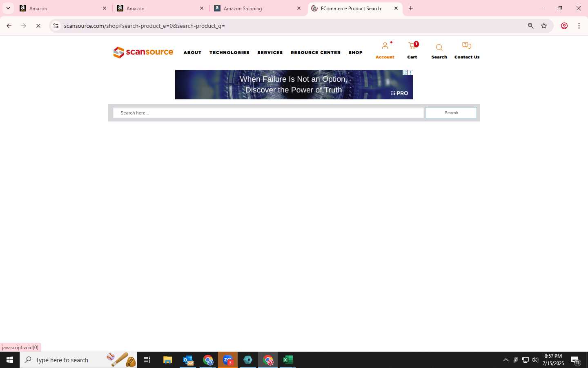Viewport: 588px width, 368px height.
Task: Open Excel from taskbar
Action: tap(288, 360)
